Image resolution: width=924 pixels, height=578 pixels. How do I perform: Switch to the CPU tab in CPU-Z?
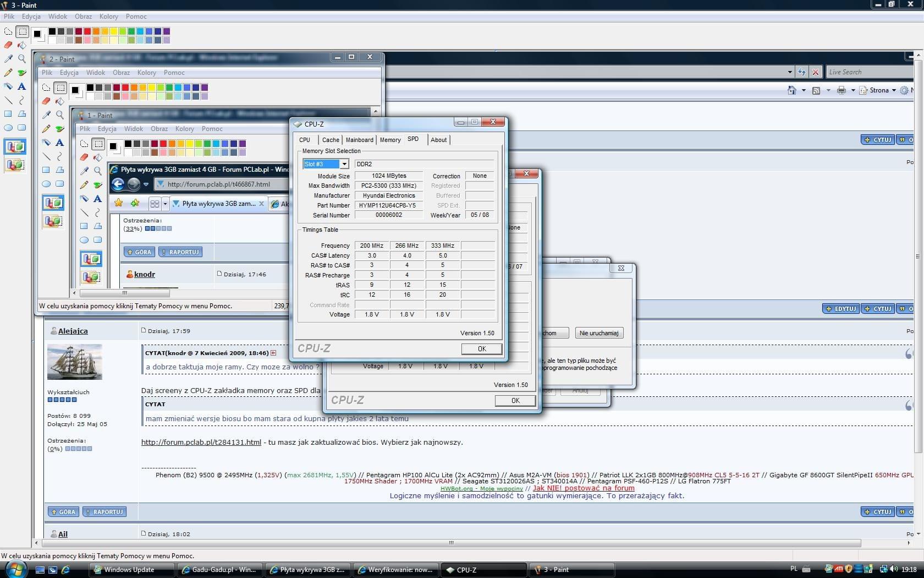(x=305, y=140)
